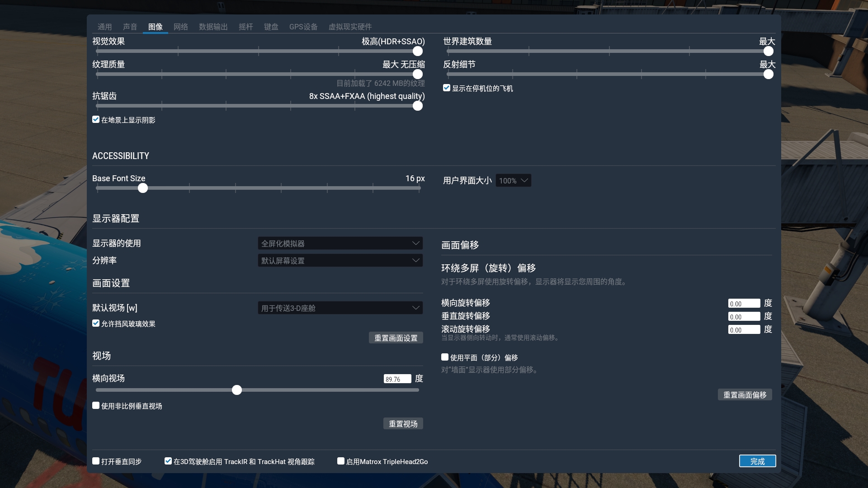Switch to the 键盘 tab
The height and width of the screenshot is (488, 868).
[x=271, y=27]
